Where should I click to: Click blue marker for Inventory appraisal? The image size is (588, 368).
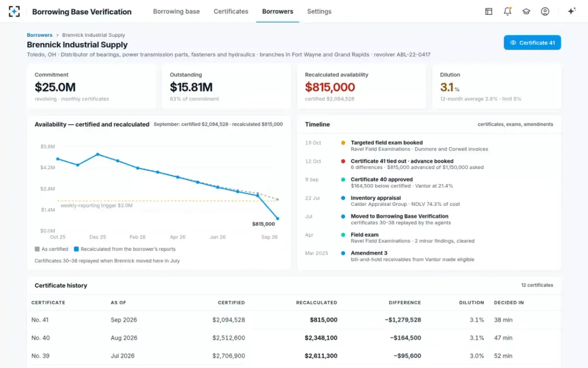coord(343,198)
